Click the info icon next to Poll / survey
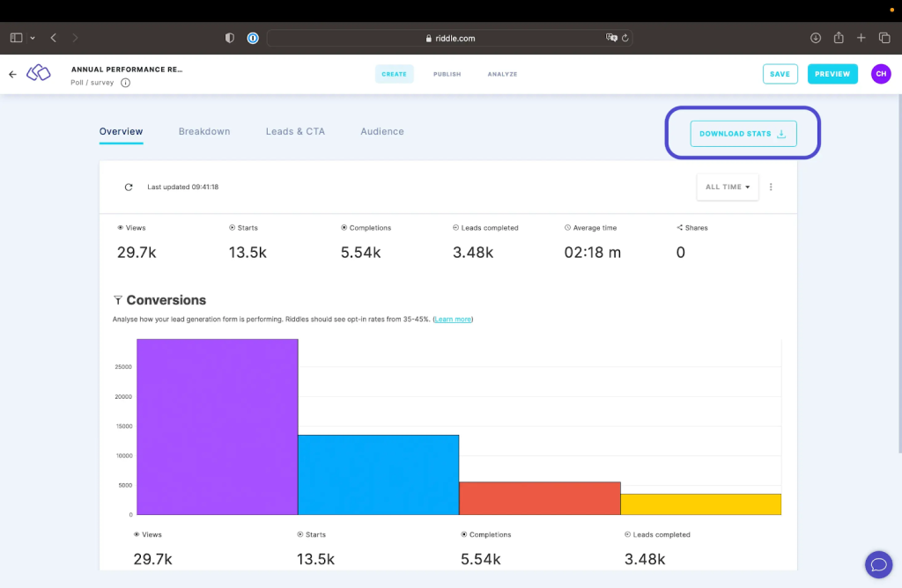 click(x=125, y=83)
